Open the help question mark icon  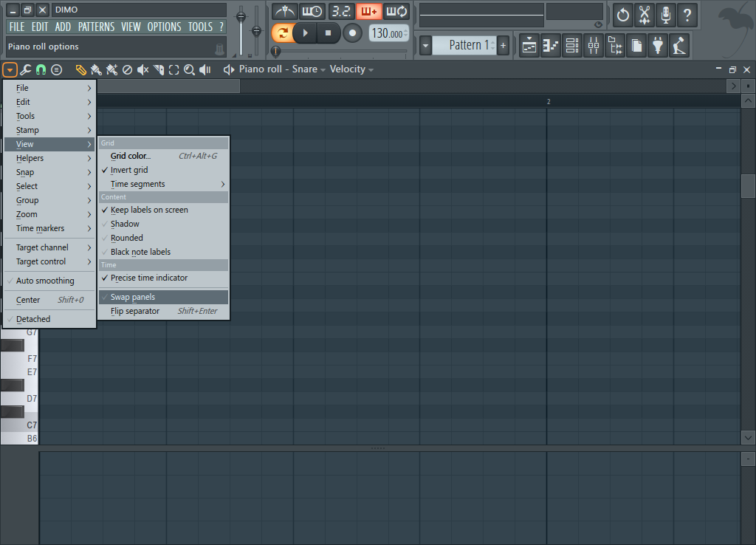click(x=687, y=15)
